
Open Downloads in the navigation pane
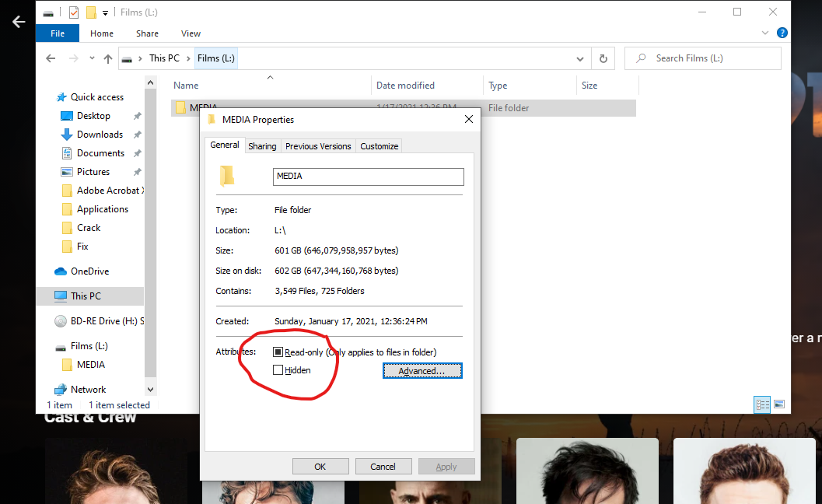100,135
